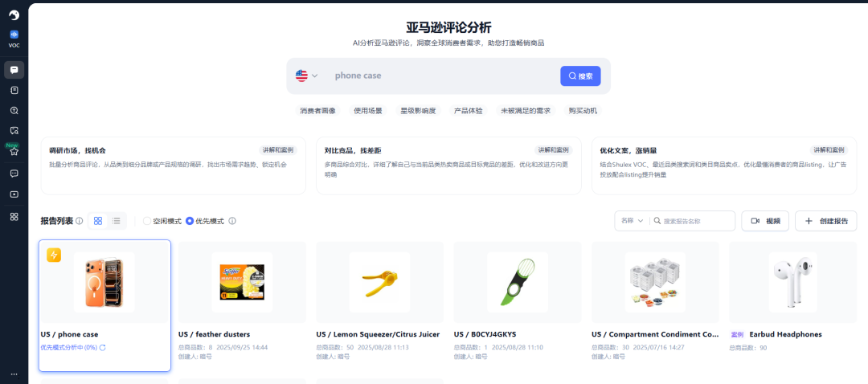868x384 pixels.
Task: Open the star icon marked New
Action: pyautogui.click(x=14, y=152)
